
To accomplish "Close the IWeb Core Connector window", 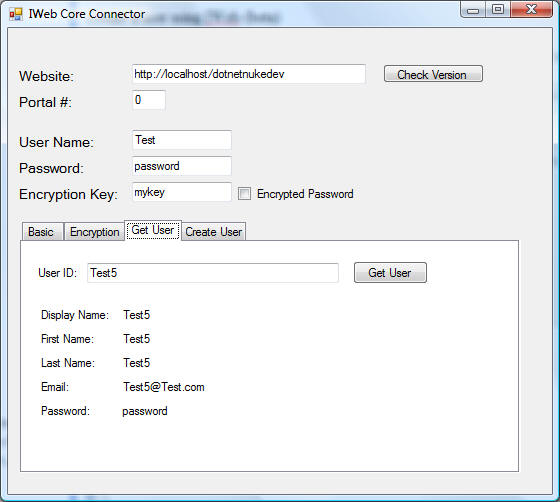I will [531, 9].
